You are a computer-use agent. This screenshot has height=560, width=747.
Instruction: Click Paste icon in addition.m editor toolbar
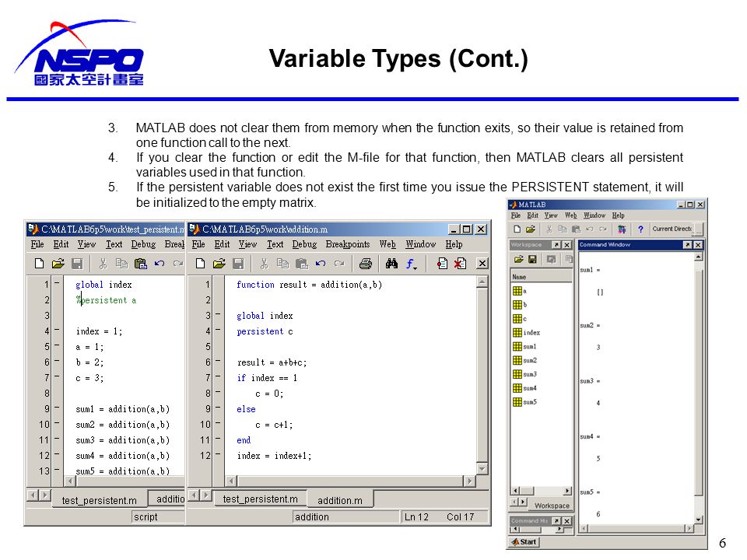pyautogui.click(x=302, y=264)
